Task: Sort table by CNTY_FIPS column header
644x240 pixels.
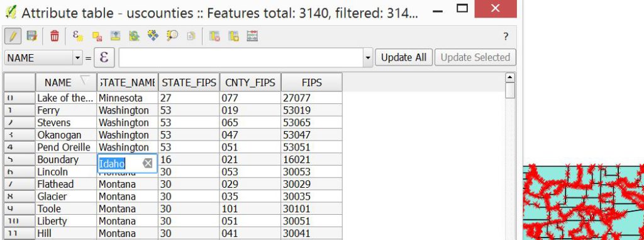Action: point(250,83)
